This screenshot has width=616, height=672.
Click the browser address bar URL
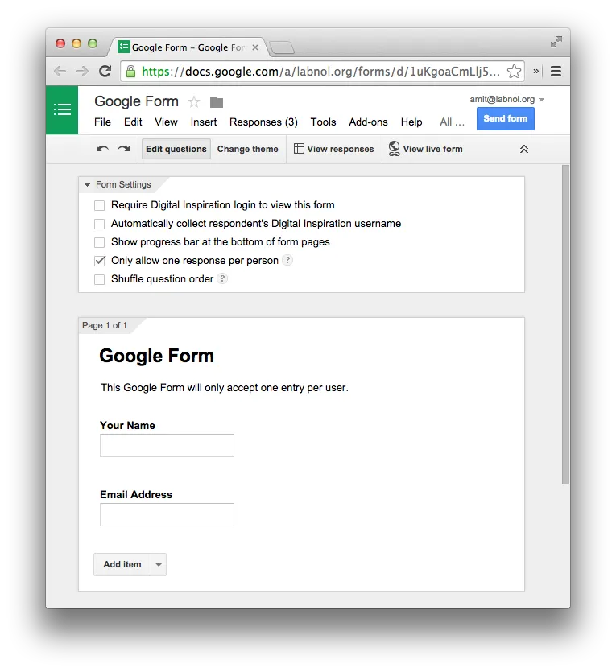point(320,71)
